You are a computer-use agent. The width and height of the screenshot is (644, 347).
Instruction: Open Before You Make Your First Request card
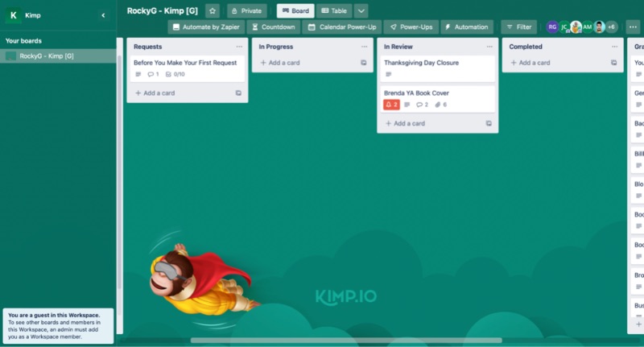(x=188, y=68)
